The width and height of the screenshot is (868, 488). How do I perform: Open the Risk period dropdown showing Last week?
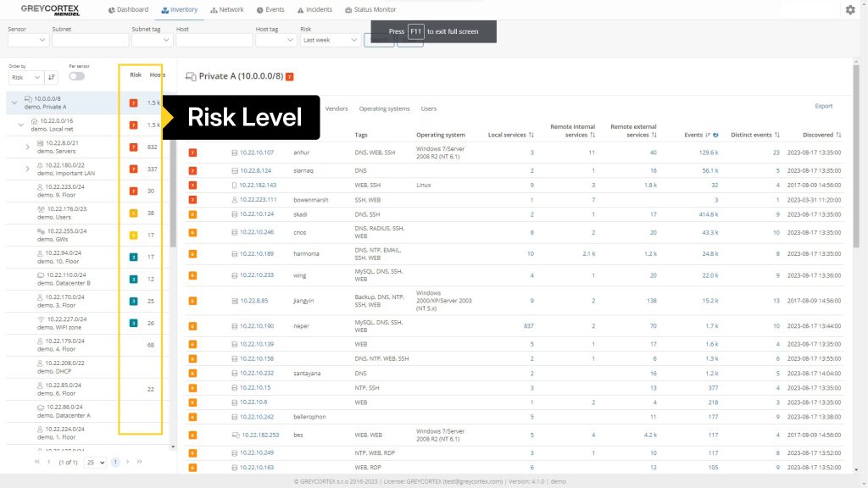[330, 40]
